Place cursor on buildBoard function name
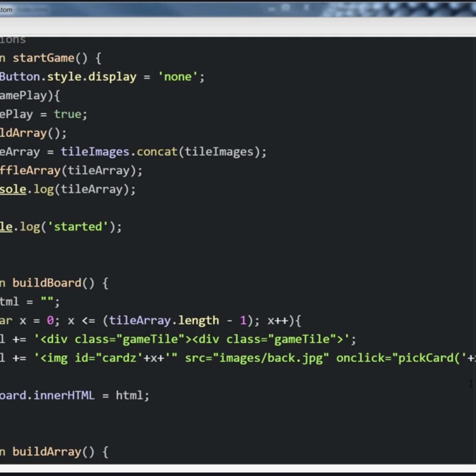The height and width of the screenshot is (476, 476). click(x=47, y=283)
